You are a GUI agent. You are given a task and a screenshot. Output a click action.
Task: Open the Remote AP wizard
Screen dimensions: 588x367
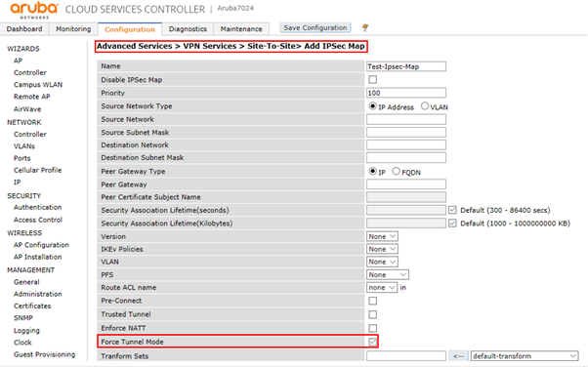pyautogui.click(x=32, y=97)
